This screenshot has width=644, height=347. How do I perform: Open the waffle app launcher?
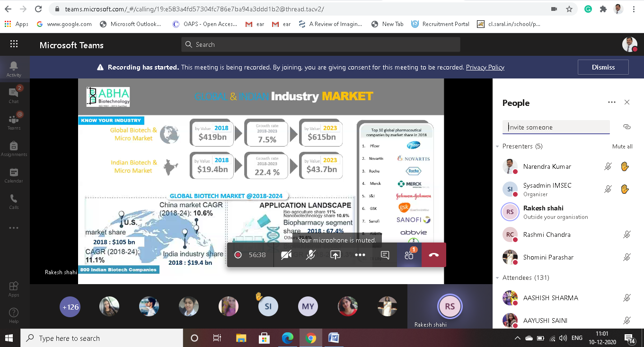14,45
